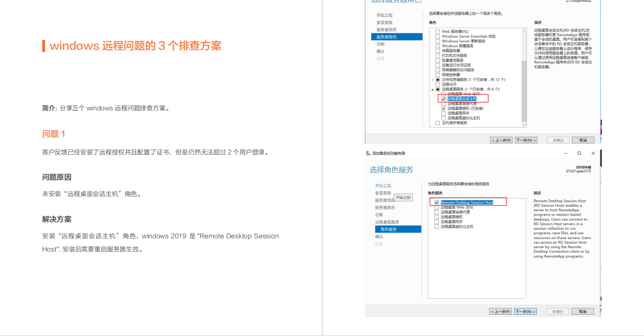Click the '问题 1' heading
This screenshot has width=644, height=336.
[x=54, y=134]
